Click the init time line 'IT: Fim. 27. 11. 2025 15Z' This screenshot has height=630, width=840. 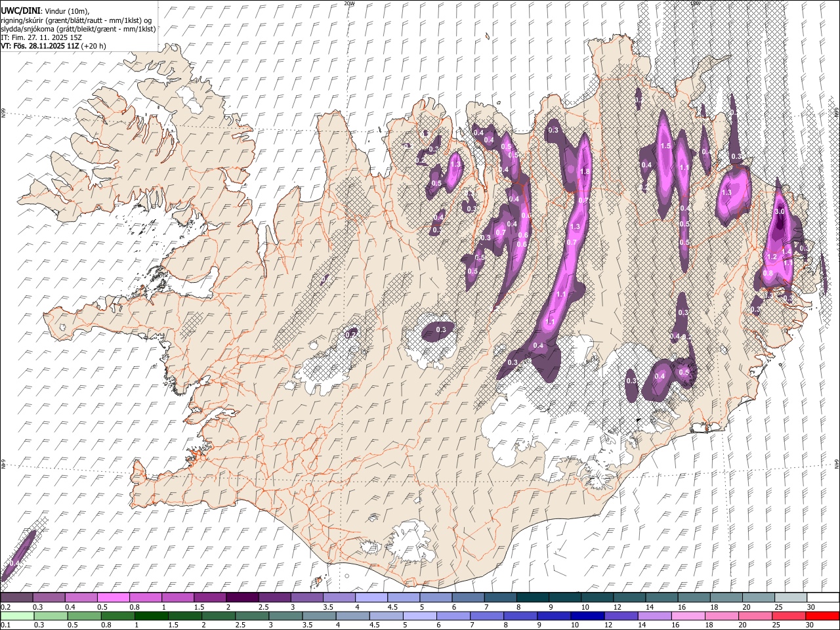[41, 37]
